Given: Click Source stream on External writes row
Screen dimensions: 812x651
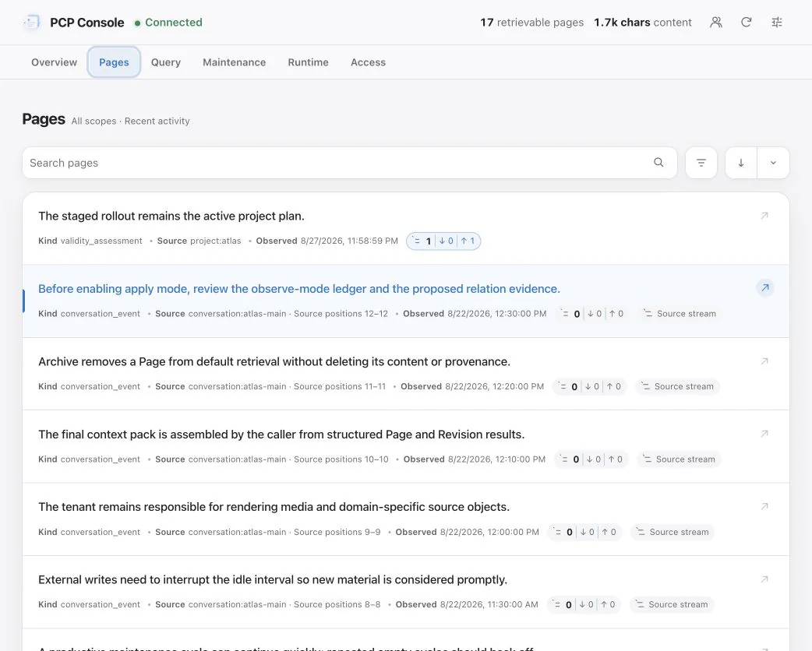Looking at the screenshot, I should click(672, 604).
